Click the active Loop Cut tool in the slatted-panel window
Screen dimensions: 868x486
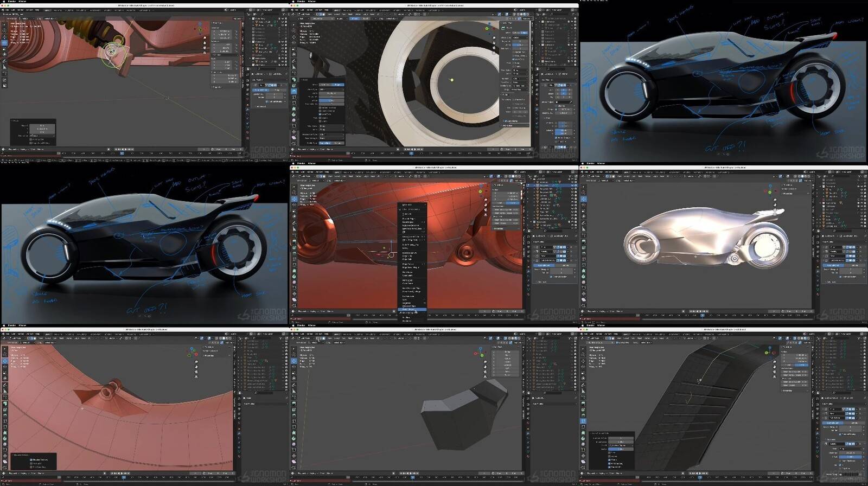[583, 421]
